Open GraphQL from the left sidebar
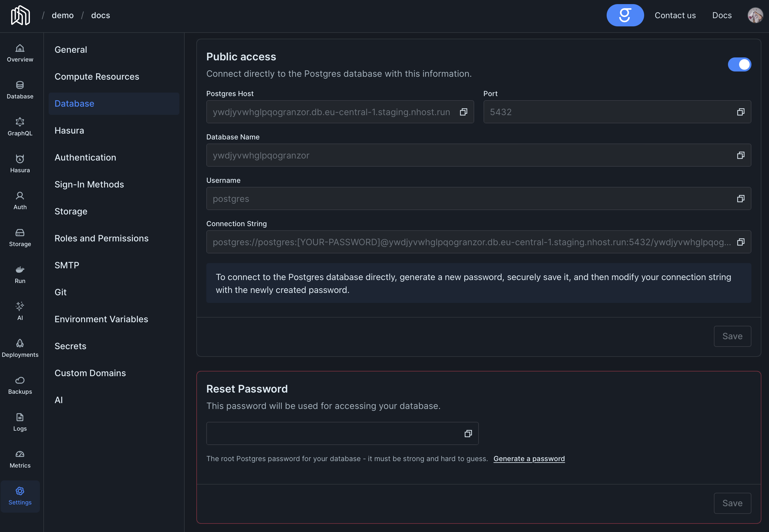 [x=20, y=127]
